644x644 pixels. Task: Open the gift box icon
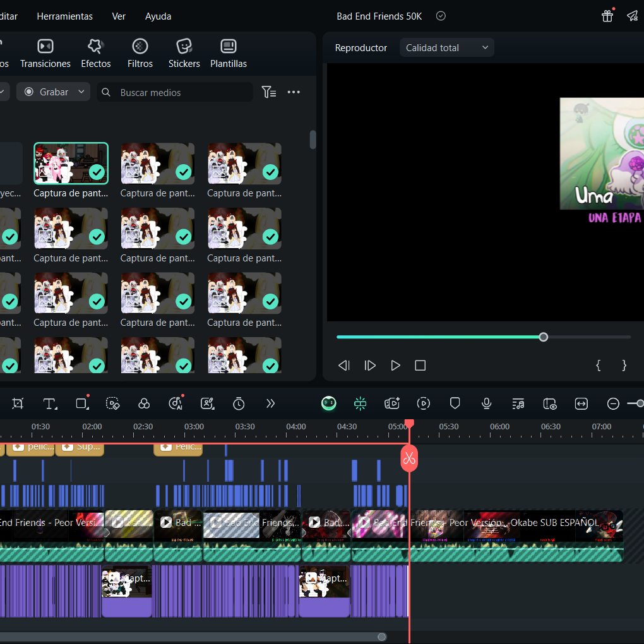[x=607, y=16]
